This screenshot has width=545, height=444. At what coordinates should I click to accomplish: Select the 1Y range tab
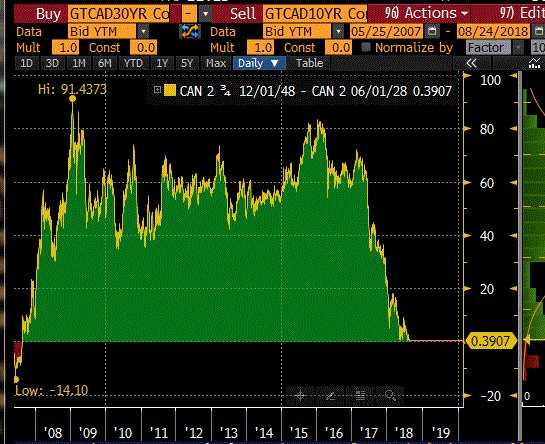click(x=162, y=63)
